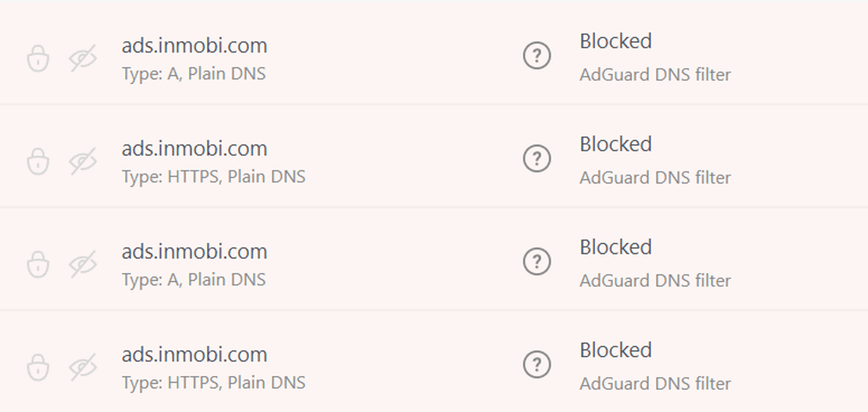
Task: Open the question-mark help icon in the third row
Action: [537, 262]
